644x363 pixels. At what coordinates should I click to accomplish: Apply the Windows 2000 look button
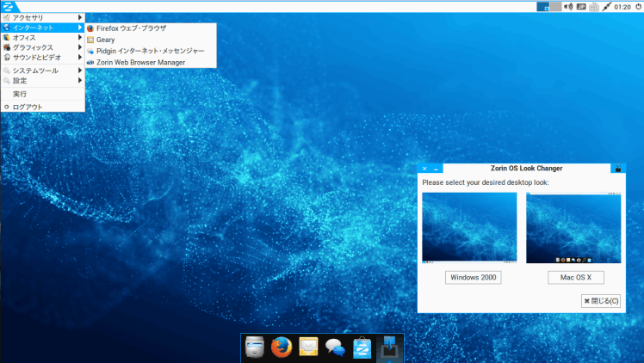tap(474, 277)
